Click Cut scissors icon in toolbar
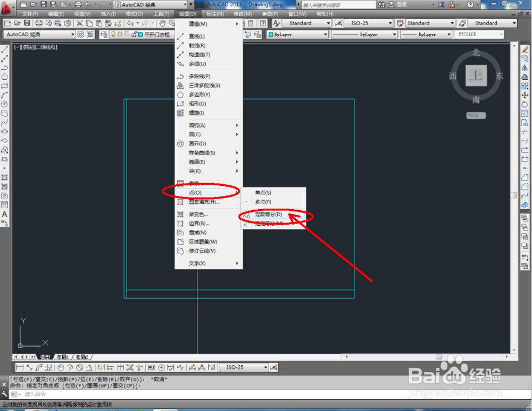This screenshot has height=411, width=532. pos(80,23)
